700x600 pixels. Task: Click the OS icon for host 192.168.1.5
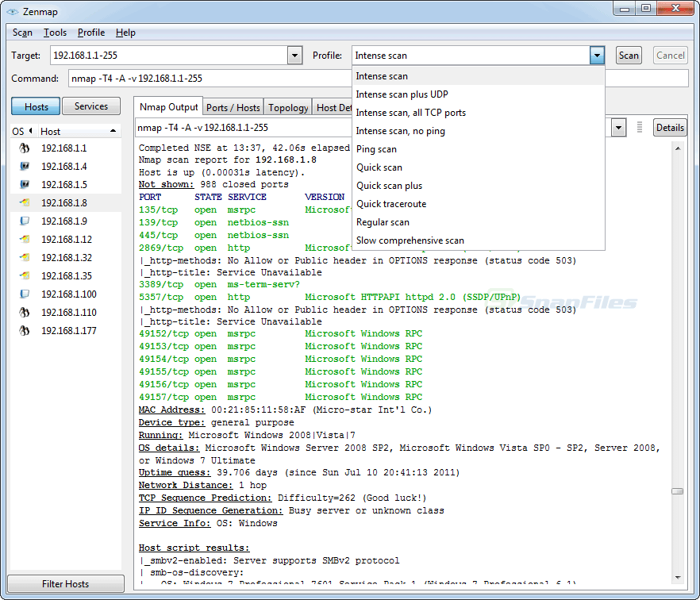25,185
